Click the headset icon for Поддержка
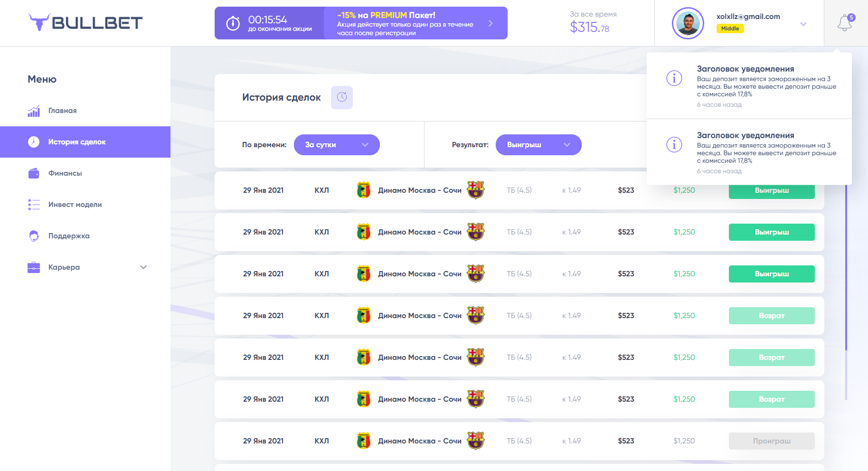868x471 pixels. [x=34, y=236]
